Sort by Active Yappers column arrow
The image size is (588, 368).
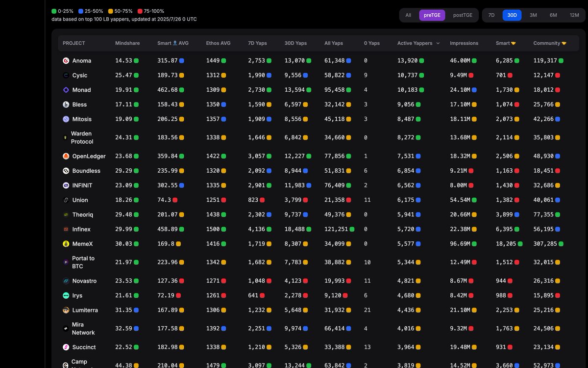(438, 43)
